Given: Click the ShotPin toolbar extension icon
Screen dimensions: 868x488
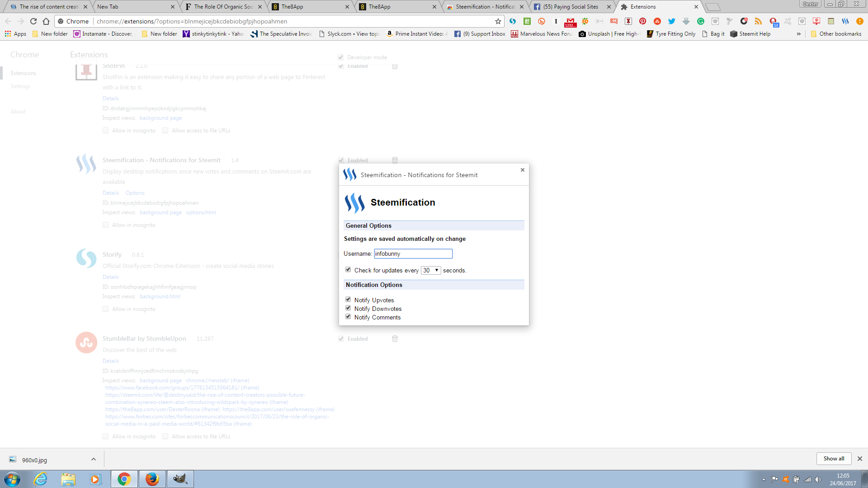Looking at the screenshot, I should [x=628, y=21].
